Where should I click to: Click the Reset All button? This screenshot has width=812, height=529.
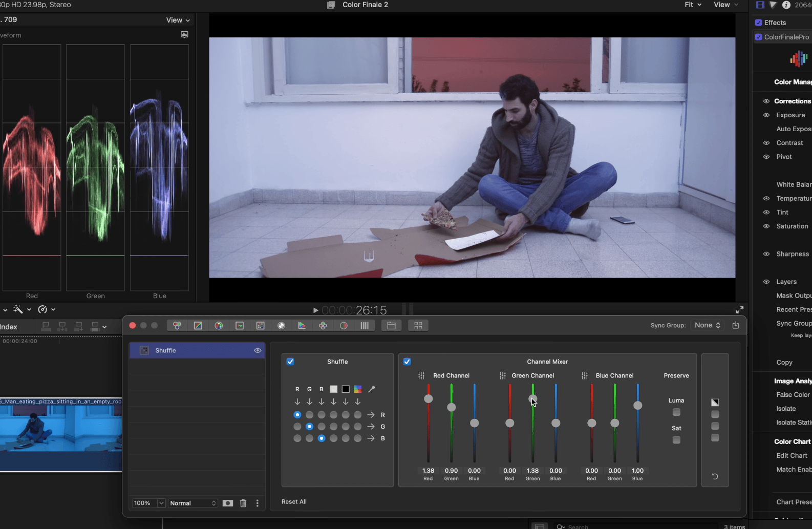(294, 502)
